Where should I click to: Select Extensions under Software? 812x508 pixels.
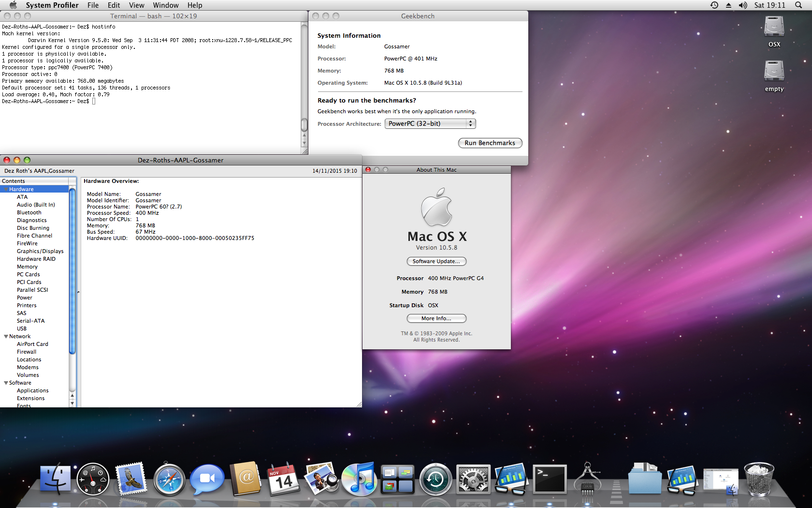pos(31,398)
